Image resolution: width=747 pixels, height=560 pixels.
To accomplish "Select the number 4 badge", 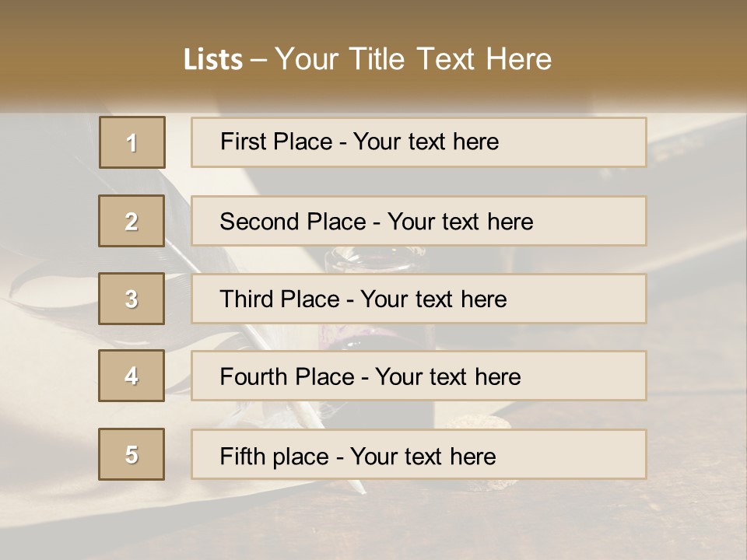I will (132, 376).
